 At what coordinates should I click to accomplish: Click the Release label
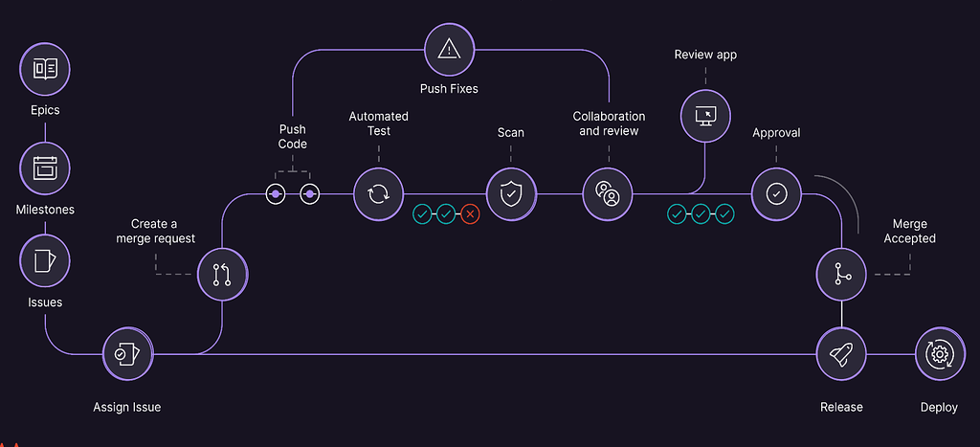pos(841,408)
